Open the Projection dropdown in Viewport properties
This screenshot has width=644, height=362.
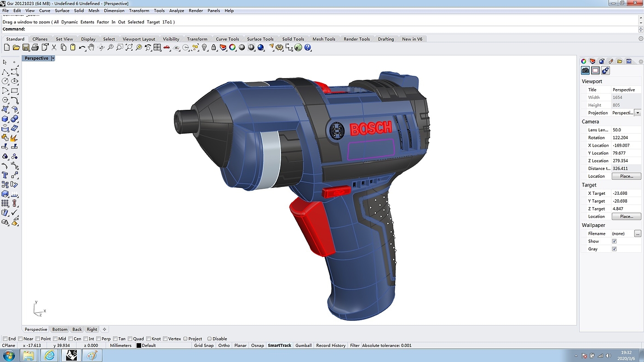point(638,113)
